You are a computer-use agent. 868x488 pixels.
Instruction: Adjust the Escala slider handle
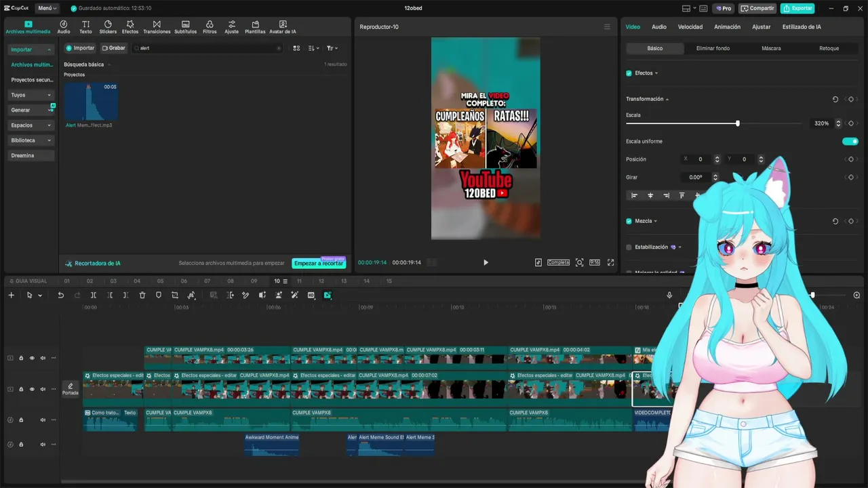(738, 123)
